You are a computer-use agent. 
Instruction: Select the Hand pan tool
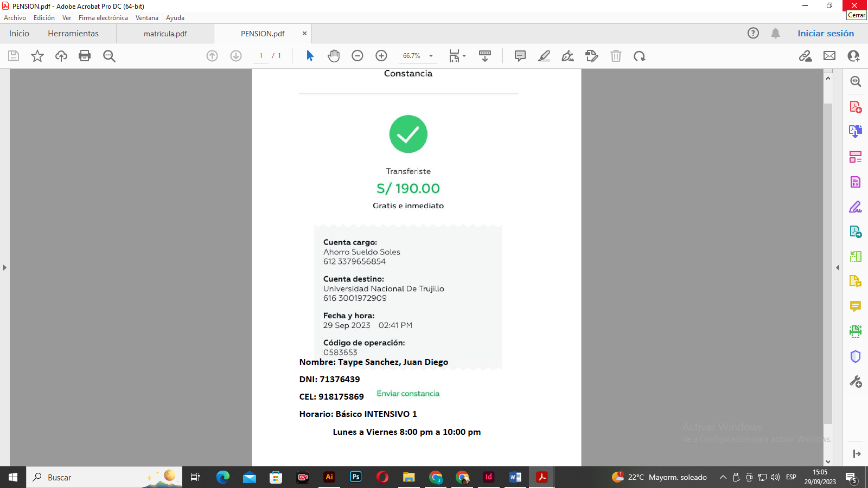334,56
